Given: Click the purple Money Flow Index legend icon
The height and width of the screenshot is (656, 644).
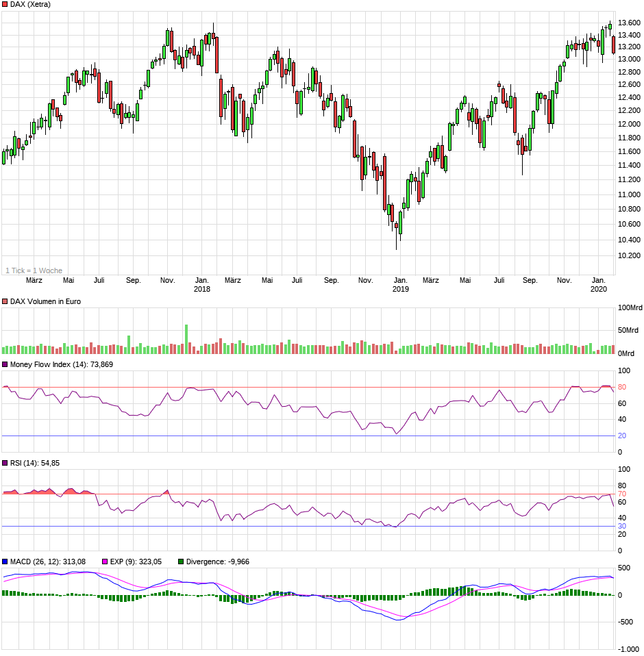Looking at the screenshot, I should [5, 366].
